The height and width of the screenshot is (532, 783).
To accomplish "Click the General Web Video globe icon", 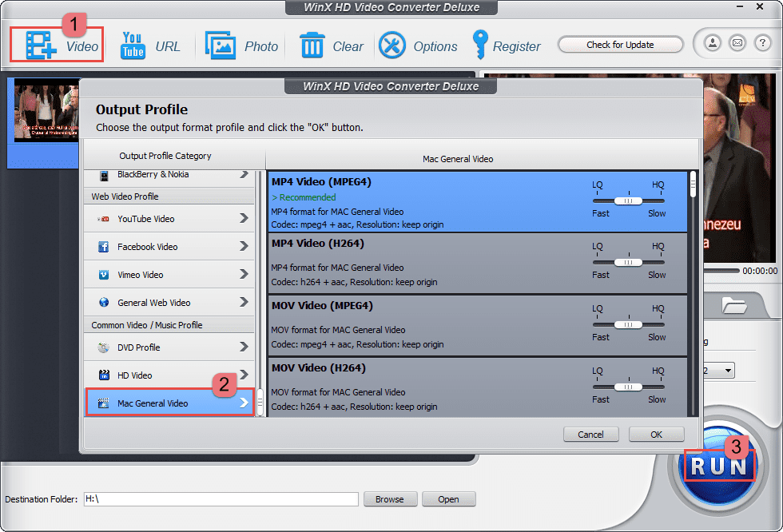I will 104,302.
